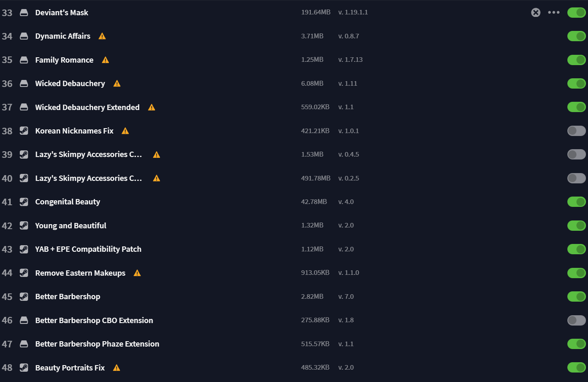Select the YAB + EPE Compatibility Patch entry
588x382 pixels.
tap(294, 249)
